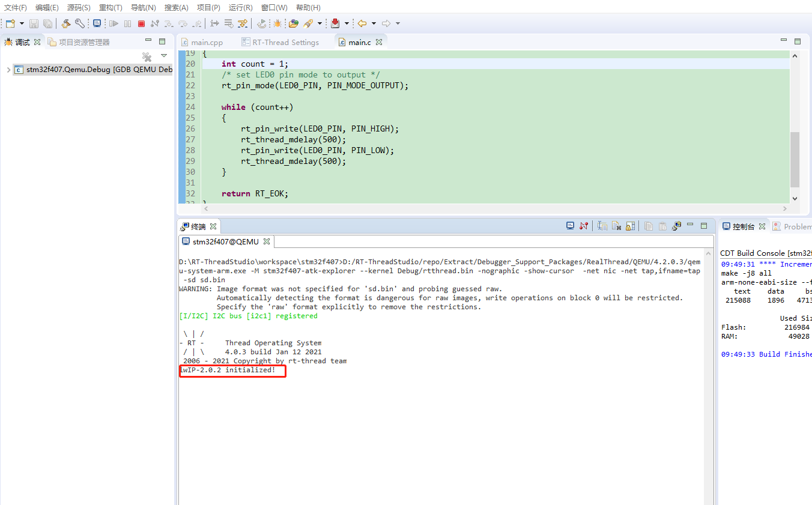Open the 导航(N) menu

[x=144, y=7]
